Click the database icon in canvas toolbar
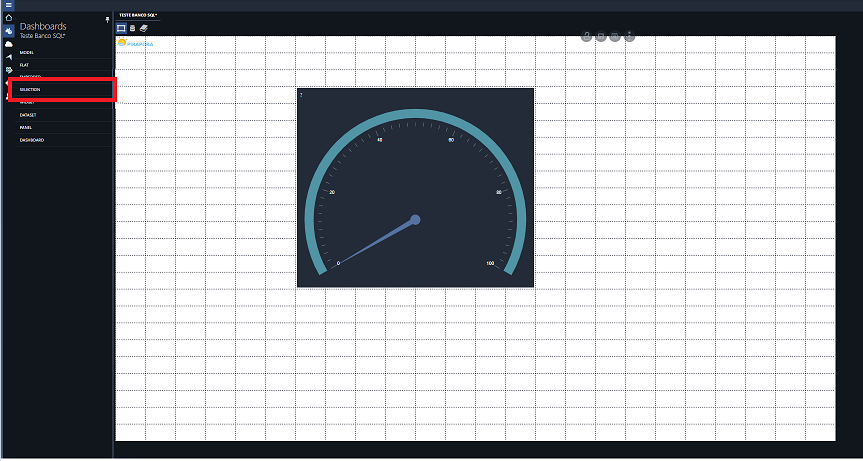The width and height of the screenshot is (863, 461). [x=132, y=28]
